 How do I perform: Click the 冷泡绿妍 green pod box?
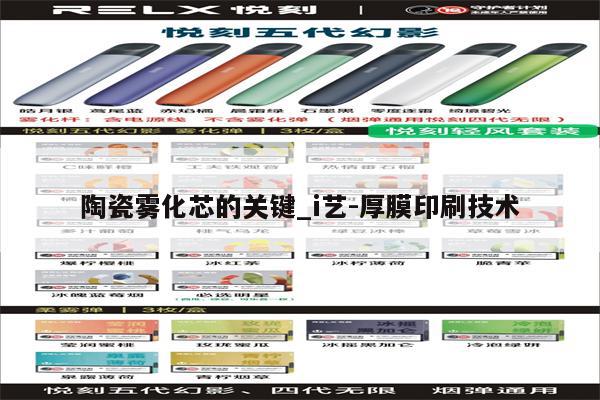click(x=488, y=330)
